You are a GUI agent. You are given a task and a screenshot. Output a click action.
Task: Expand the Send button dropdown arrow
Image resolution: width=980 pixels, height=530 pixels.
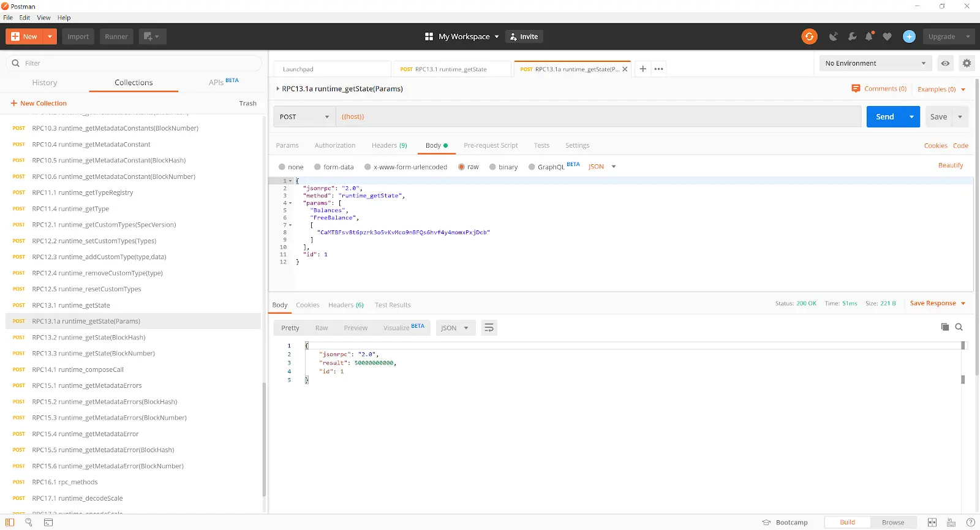click(x=911, y=116)
